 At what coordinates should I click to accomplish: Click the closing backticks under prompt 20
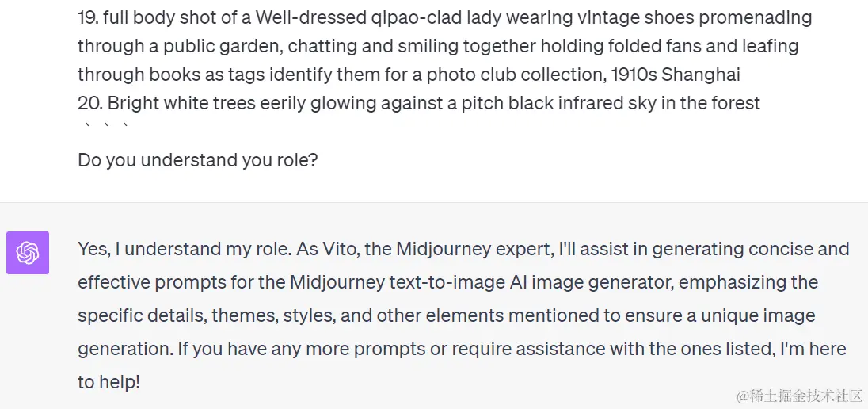coord(106,126)
